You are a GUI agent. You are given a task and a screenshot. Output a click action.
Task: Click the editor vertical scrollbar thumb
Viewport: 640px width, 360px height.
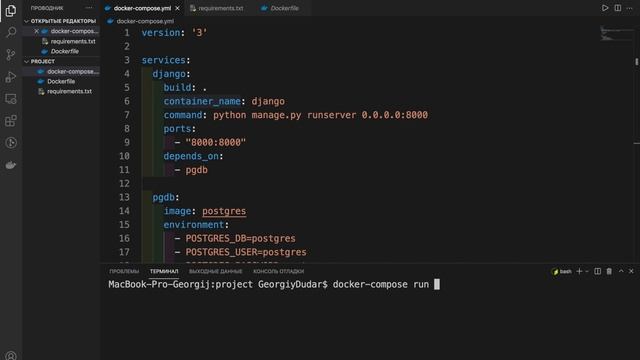click(636, 62)
